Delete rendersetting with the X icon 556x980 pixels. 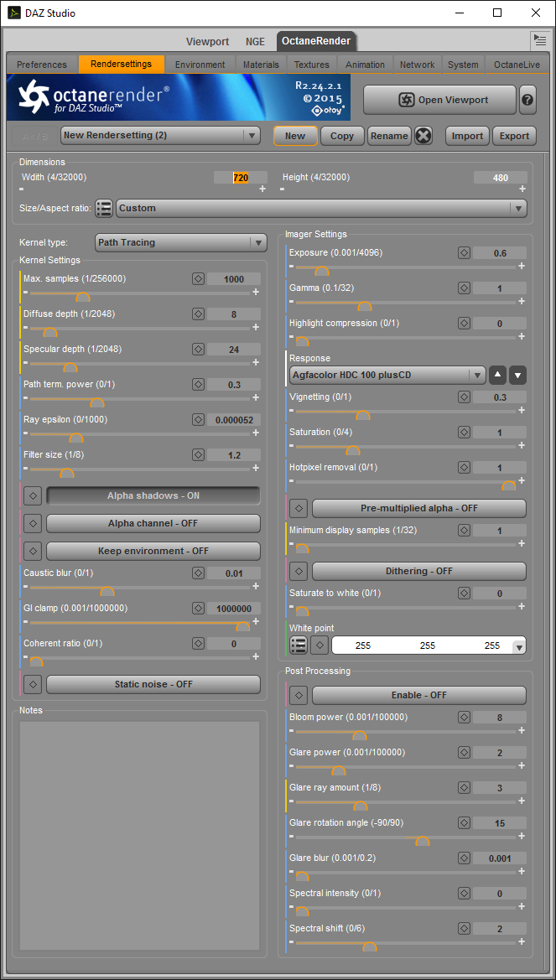pos(423,136)
